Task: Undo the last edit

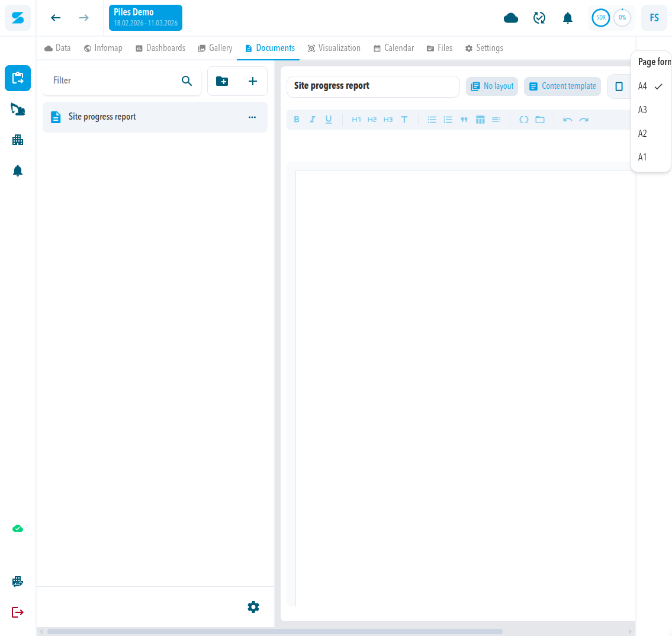Action: pyautogui.click(x=567, y=120)
